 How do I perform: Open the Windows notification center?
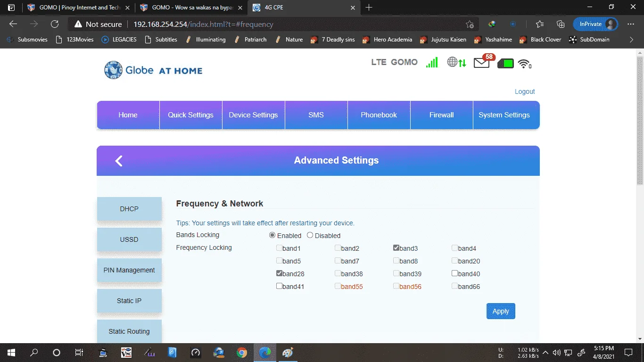click(x=628, y=353)
